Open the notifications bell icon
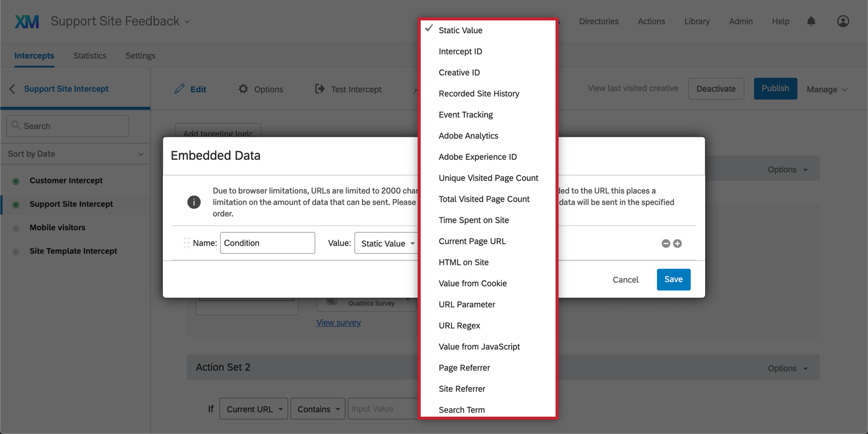868x434 pixels. pos(811,21)
